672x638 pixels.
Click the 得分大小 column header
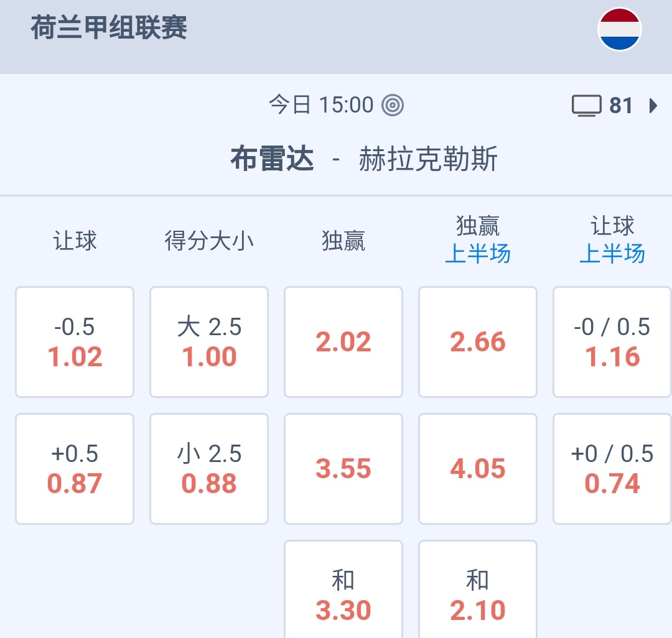[x=209, y=241]
